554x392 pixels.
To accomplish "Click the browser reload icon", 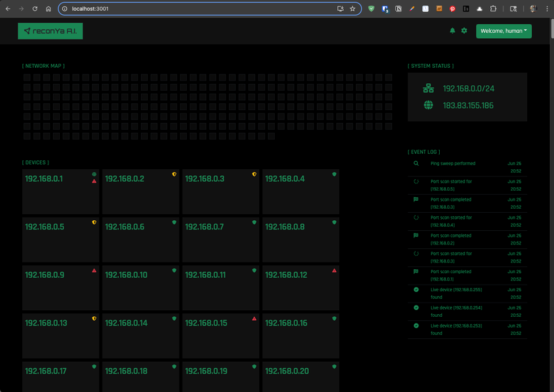I will pos(34,9).
